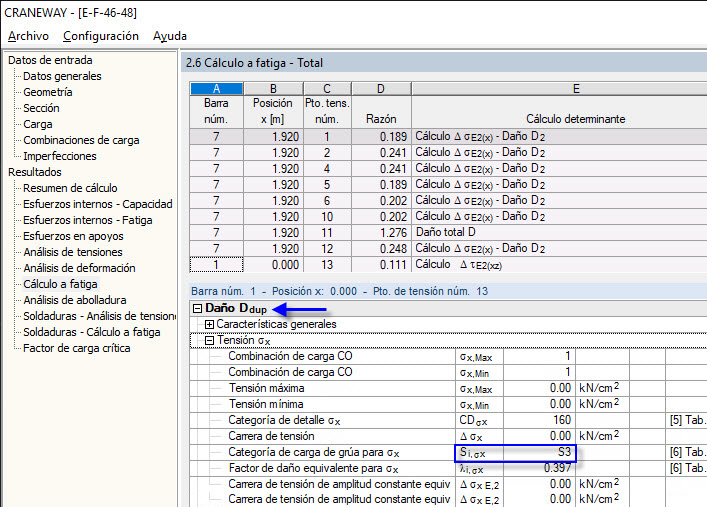Click the Razón column heading
This screenshot has height=507, width=707.
381,119
